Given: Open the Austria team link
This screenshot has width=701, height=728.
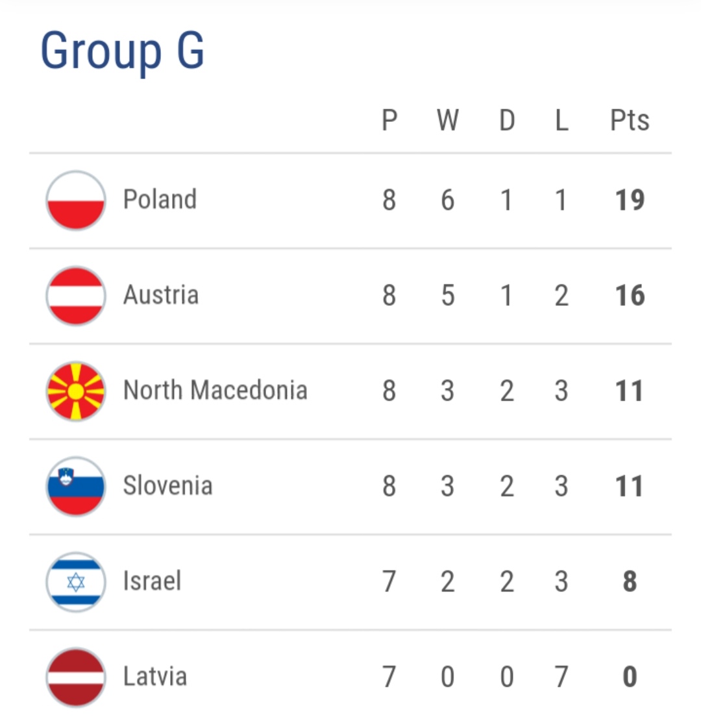Looking at the screenshot, I should pyautogui.click(x=161, y=295).
